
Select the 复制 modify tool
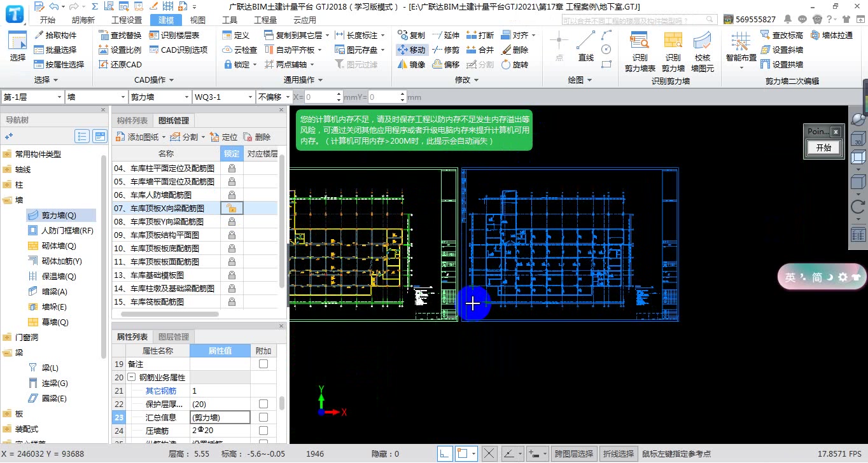[411, 35]
